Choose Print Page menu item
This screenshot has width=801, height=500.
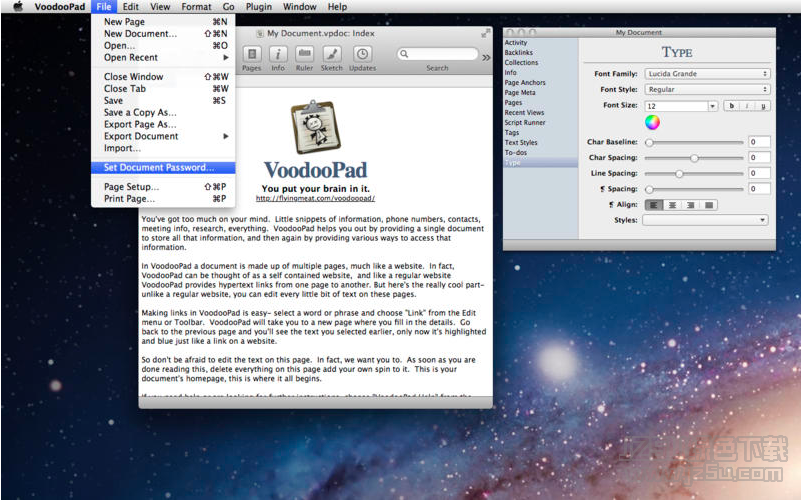(163, 199)
